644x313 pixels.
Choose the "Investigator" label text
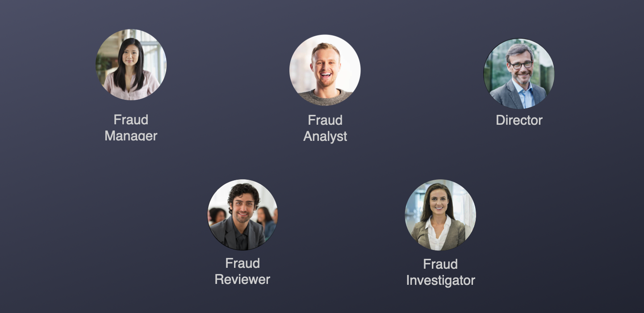pos(440,281)
